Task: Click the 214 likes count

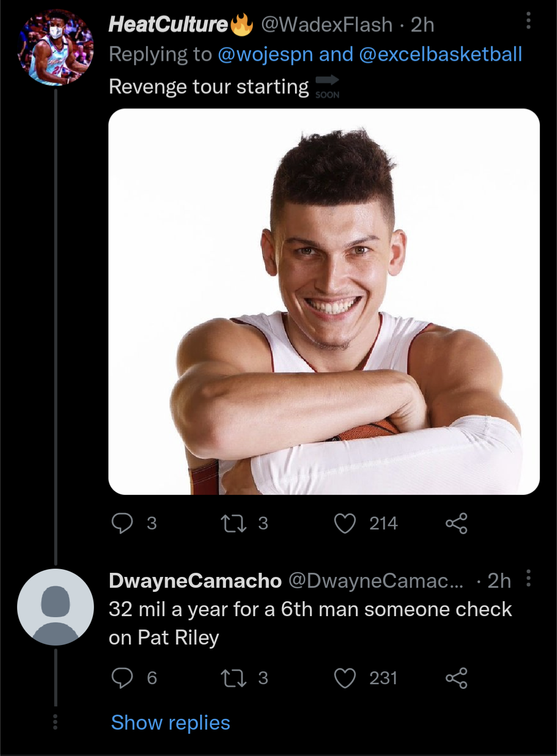Action: [383, 523]
